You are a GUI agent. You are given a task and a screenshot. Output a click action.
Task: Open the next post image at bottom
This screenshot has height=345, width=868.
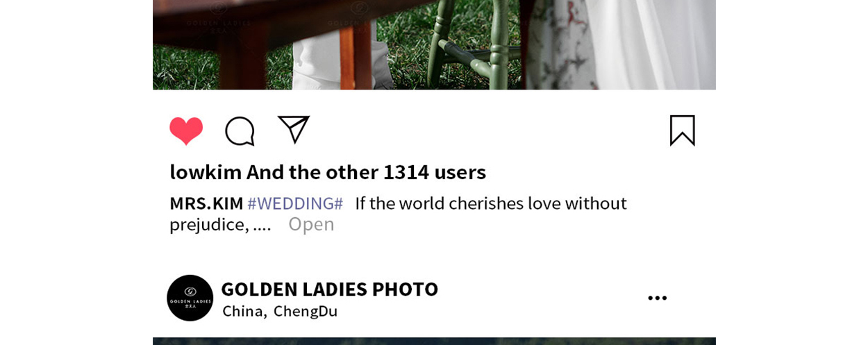(434, 341)
